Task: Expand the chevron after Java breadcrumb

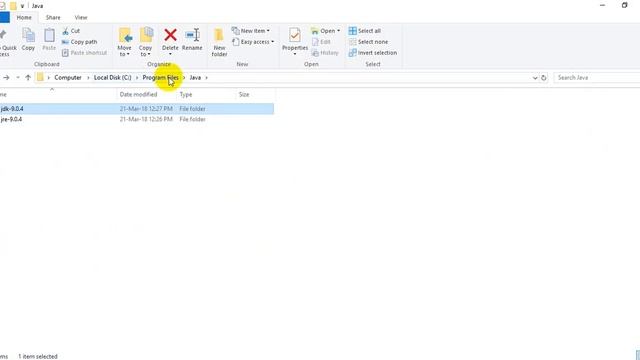Action: [x=207, y=78]
